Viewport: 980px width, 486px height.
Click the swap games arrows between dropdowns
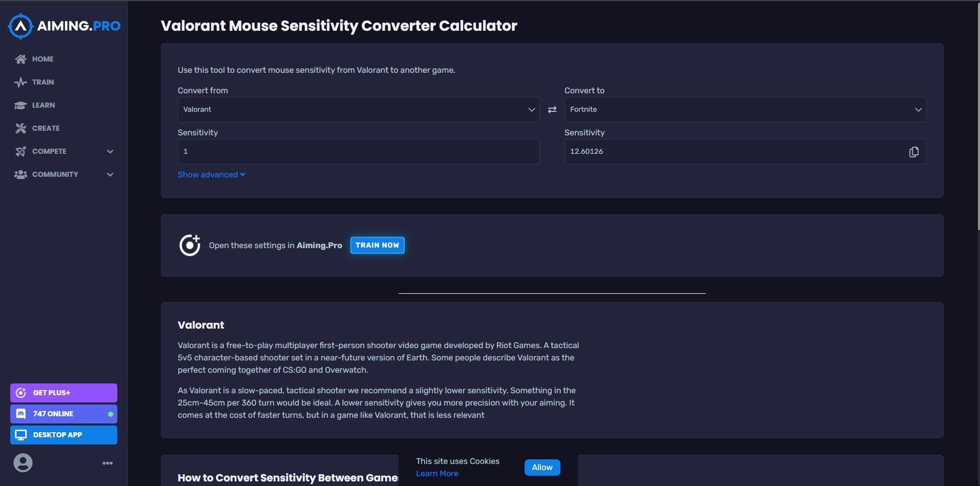pyautogui.click(x=552, y=109)
